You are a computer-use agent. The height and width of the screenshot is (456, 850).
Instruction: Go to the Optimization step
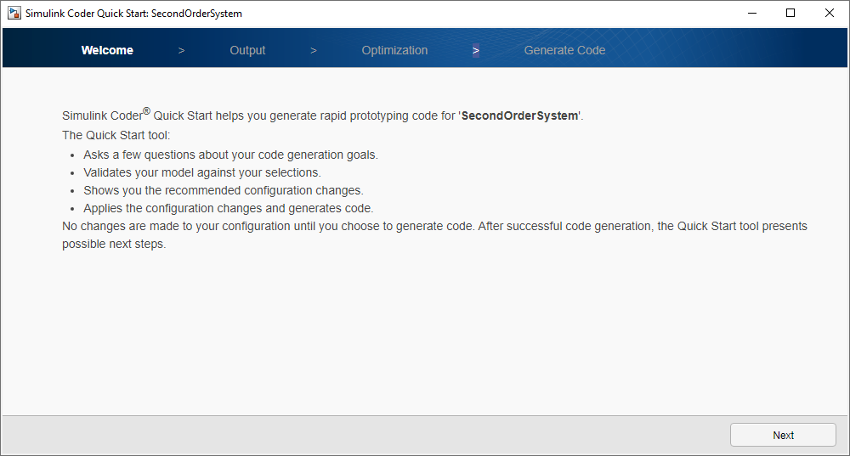tap(394, 50)
